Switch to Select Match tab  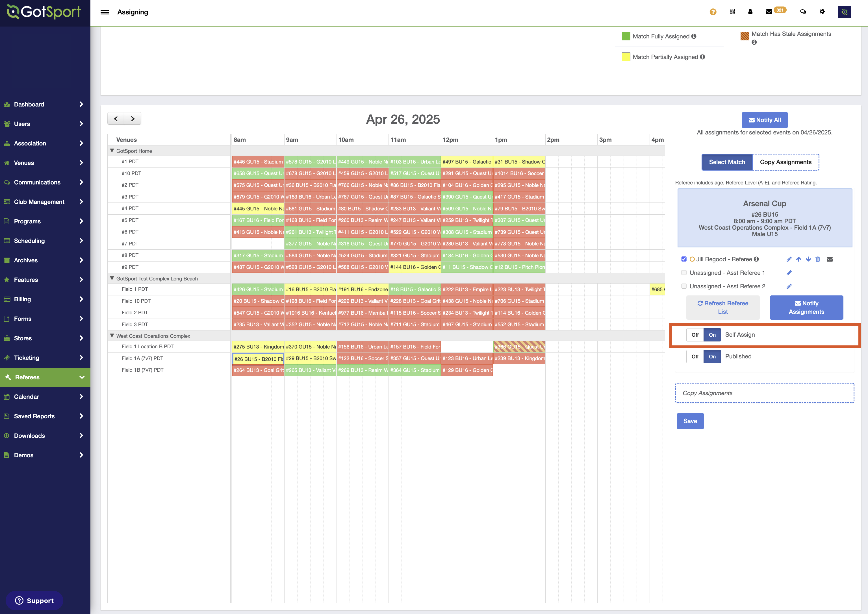coord(727,162)
